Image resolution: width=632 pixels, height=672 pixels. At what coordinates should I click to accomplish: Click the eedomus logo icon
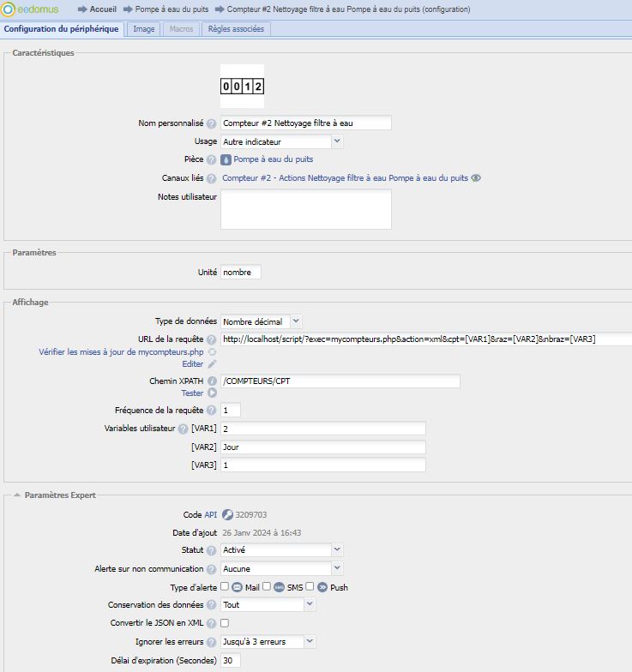coord(9,9)
